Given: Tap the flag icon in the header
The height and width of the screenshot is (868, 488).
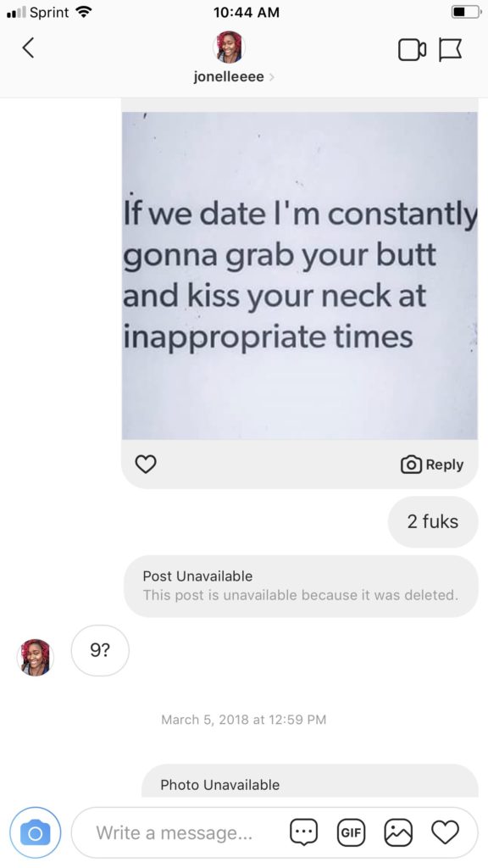Looking at the screenshot, I should (451, 50).
